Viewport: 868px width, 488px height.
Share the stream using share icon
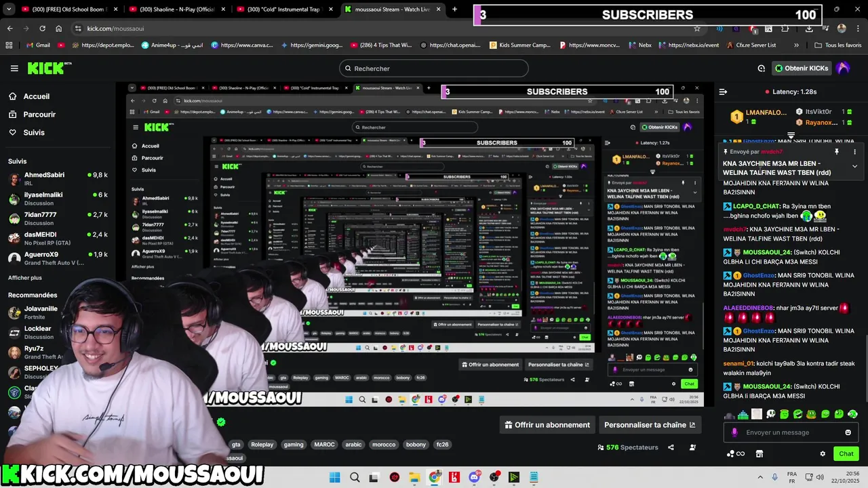pos(671,447)
